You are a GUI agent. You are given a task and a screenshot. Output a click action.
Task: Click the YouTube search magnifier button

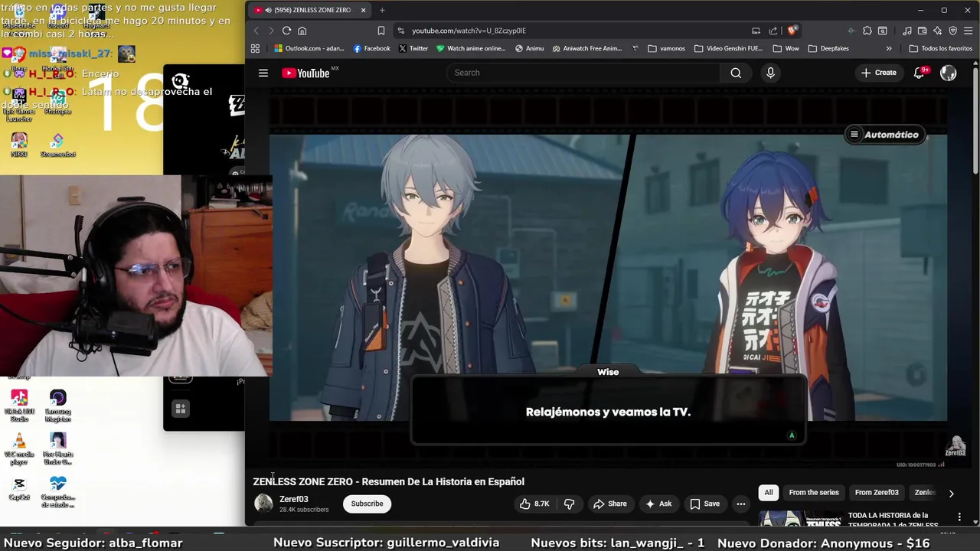[x=736, y=73]
